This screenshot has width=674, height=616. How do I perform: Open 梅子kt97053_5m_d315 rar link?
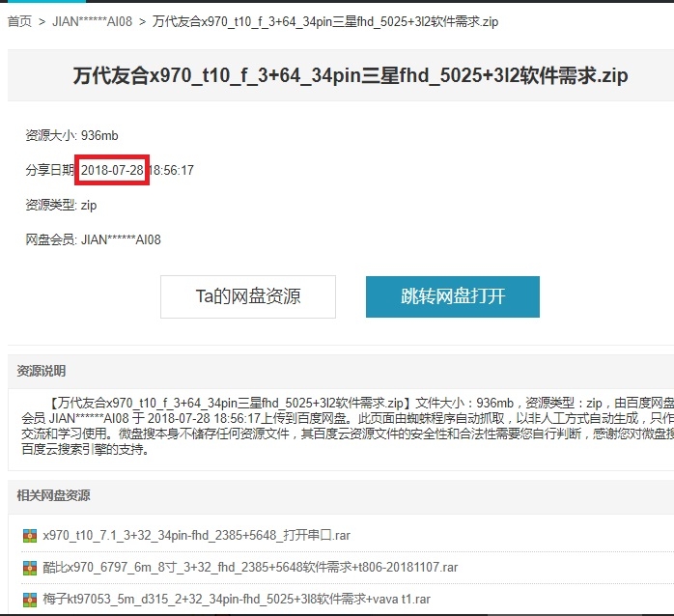pyautogui.click(x=237, y=599)
